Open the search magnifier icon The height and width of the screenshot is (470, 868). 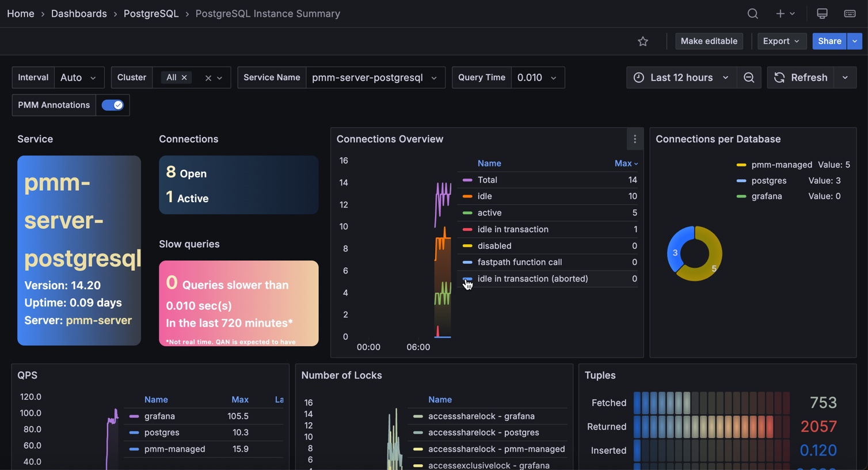[752, 14]
